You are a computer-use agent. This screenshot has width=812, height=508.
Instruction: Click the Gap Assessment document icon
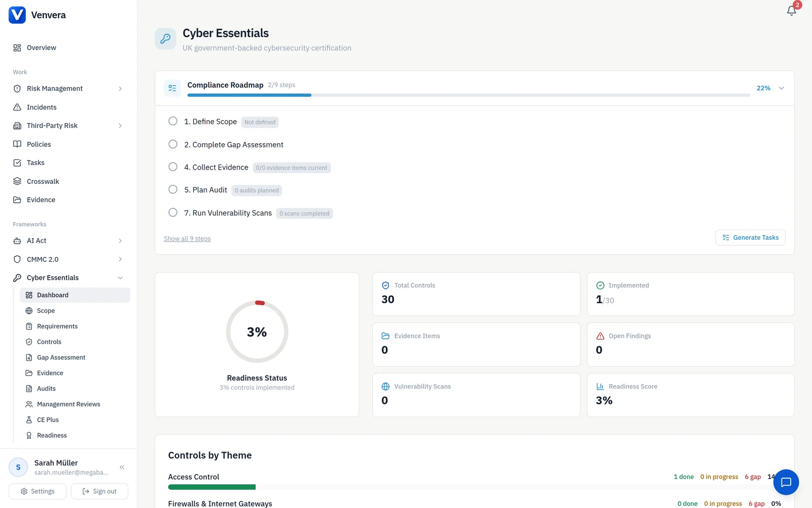click(29, 358)
